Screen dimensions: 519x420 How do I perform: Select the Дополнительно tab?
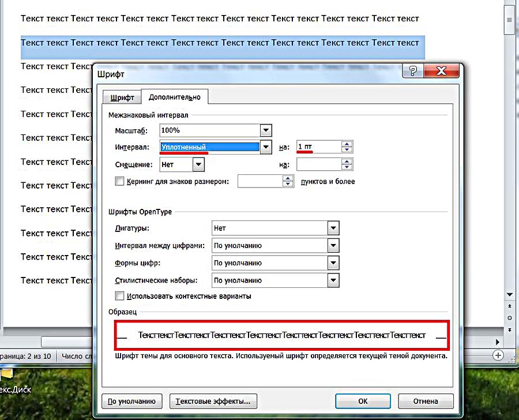point(175,97)
